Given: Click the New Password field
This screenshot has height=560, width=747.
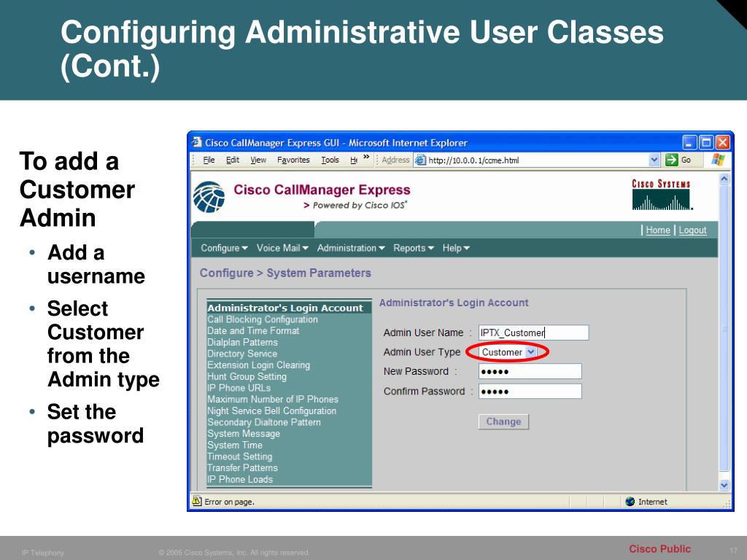Looking at the screenshot, I should [x=530, y=371].
